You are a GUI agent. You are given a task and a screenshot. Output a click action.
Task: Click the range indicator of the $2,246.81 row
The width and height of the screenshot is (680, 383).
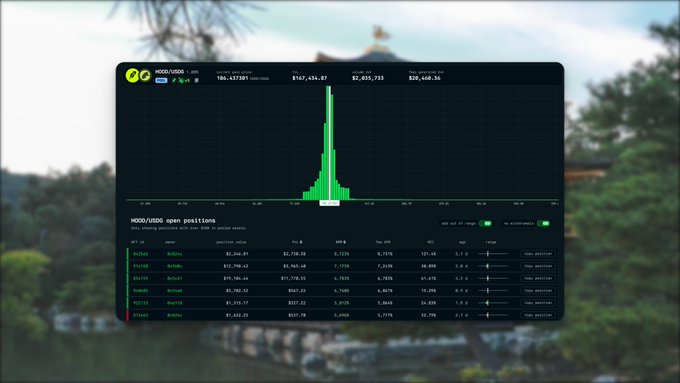pyautogui.click(x=493, y=254)
